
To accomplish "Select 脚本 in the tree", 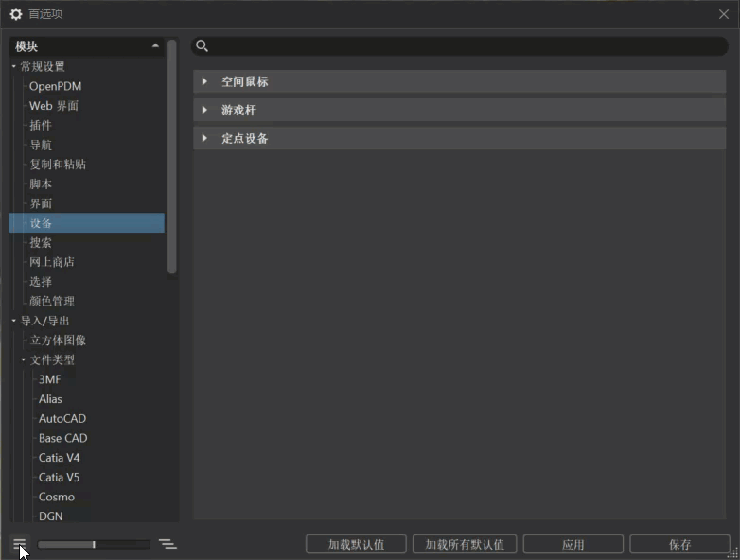I will 41,184.
